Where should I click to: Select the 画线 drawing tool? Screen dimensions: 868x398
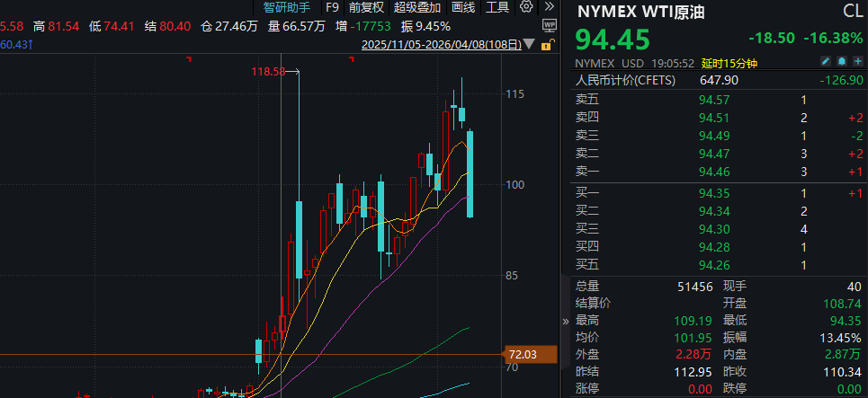click(463, 7)
